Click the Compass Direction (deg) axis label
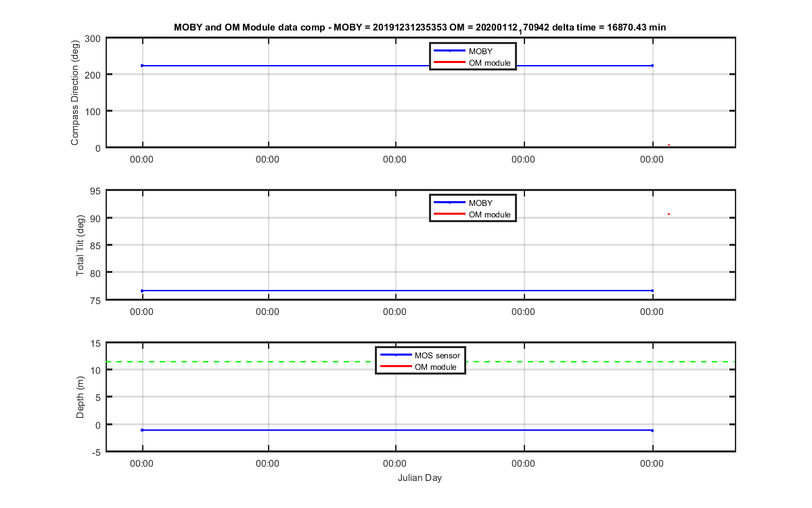Viewport: 812px width, 508px height. pos(75,93)
